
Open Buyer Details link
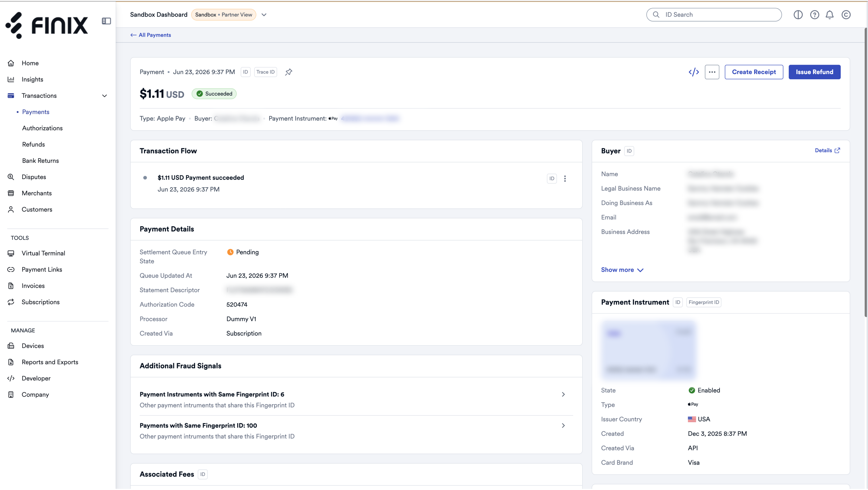[x=827, y=150]
